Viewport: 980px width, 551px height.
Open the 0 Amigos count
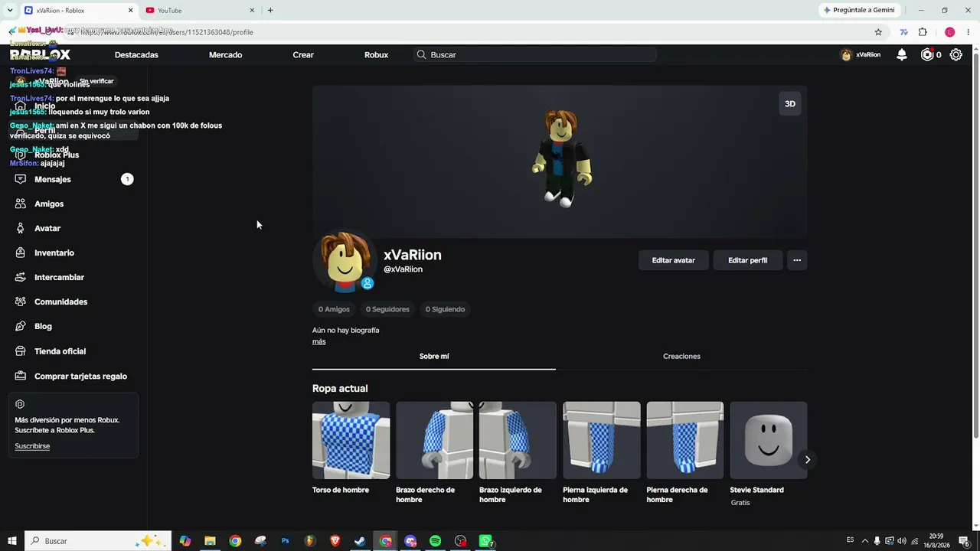(334, 309)
